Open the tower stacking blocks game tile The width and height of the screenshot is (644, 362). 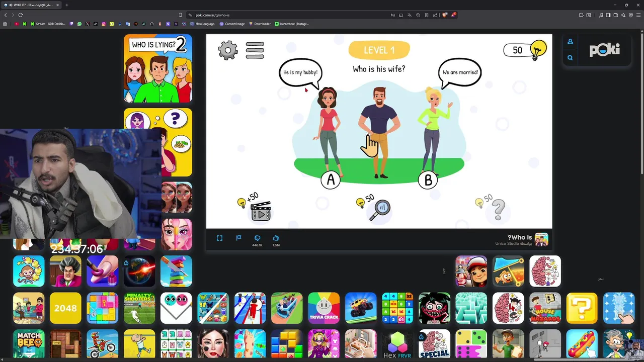[x=176, y=271]
